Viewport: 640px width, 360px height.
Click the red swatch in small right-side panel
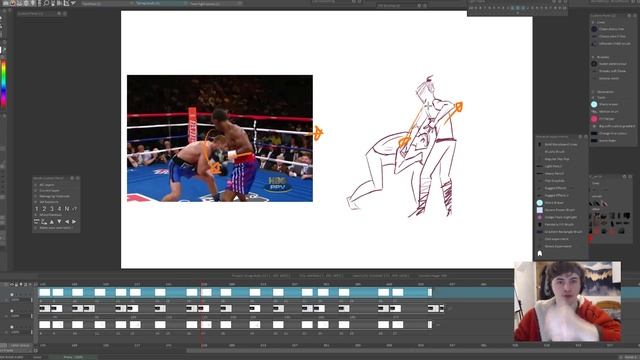pos(590,238)
